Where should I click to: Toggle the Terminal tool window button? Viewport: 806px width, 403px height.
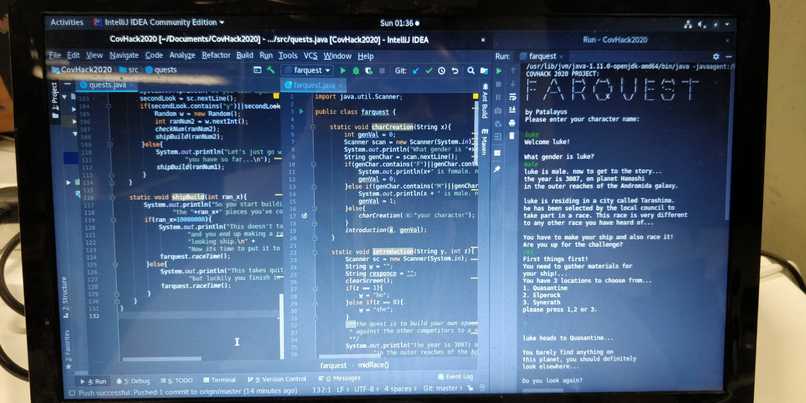click(x=219, y=380)
